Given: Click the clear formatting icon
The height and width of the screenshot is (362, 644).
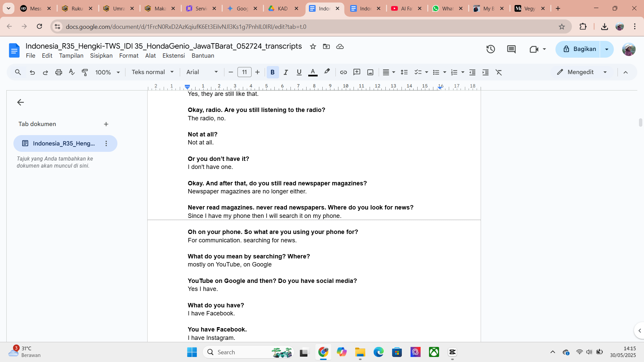Looking at the screenshot, I should tap(499, 72).
